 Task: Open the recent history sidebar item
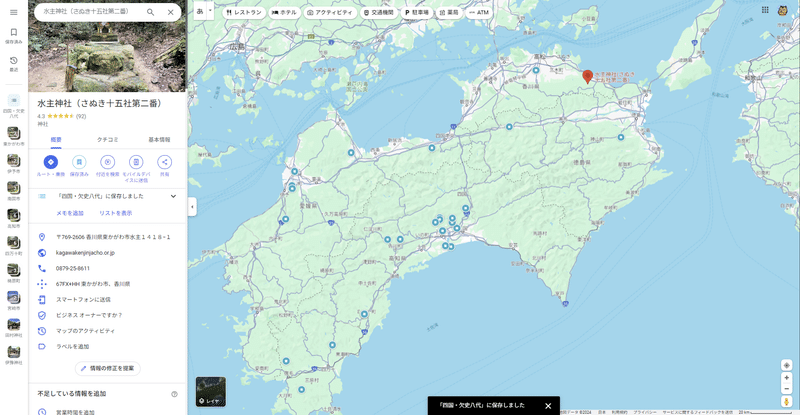point(14,64)
